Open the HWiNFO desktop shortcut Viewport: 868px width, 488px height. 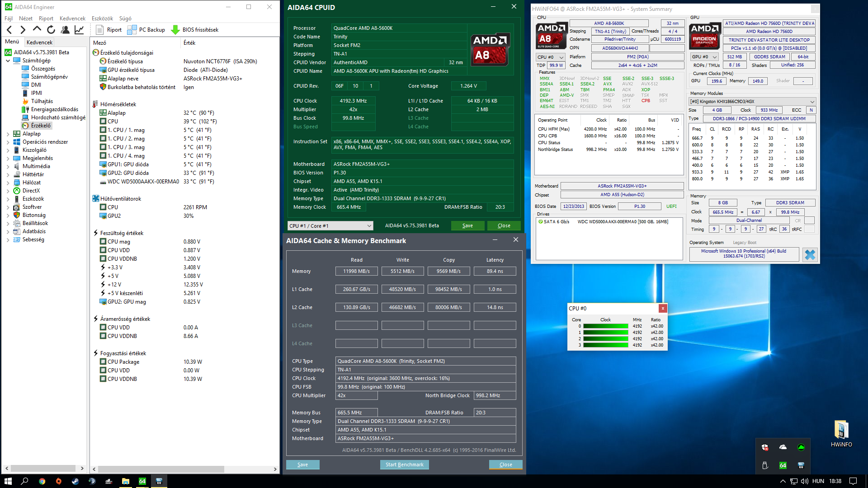click(x=841, y=434)
